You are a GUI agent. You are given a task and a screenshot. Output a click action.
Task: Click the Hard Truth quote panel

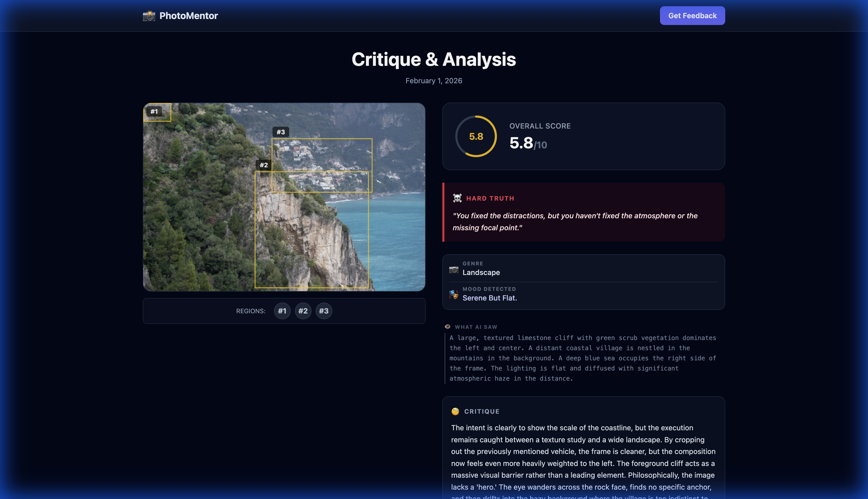click(x=583, y=221)
